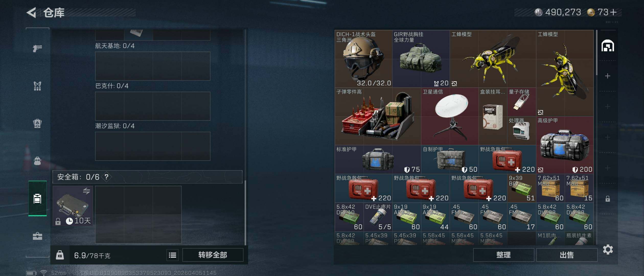Open the weapons pistol tab in sidebar
644x276 pixels.
pos(37,48)
